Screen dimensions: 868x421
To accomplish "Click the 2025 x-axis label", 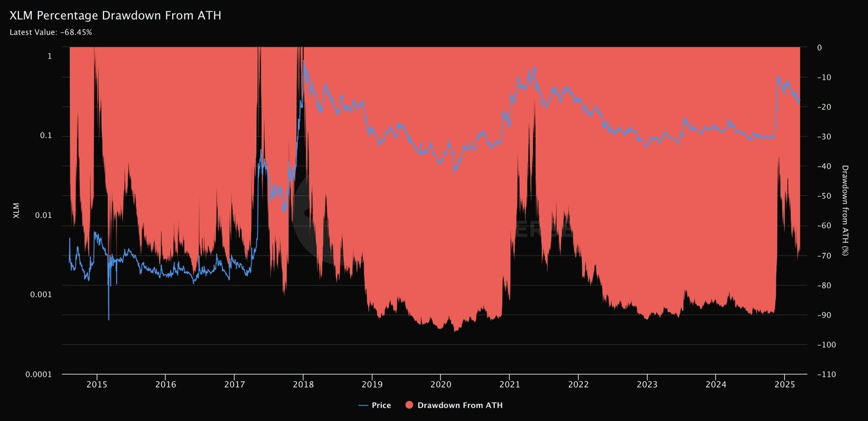I will click(784, 385).
